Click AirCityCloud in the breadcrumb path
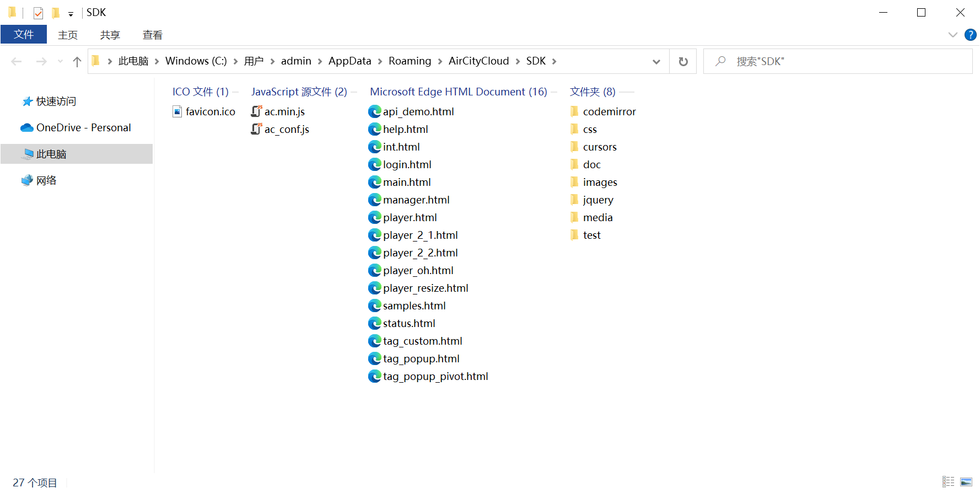This screenshot has width=980, height=493. click(478, 61)
